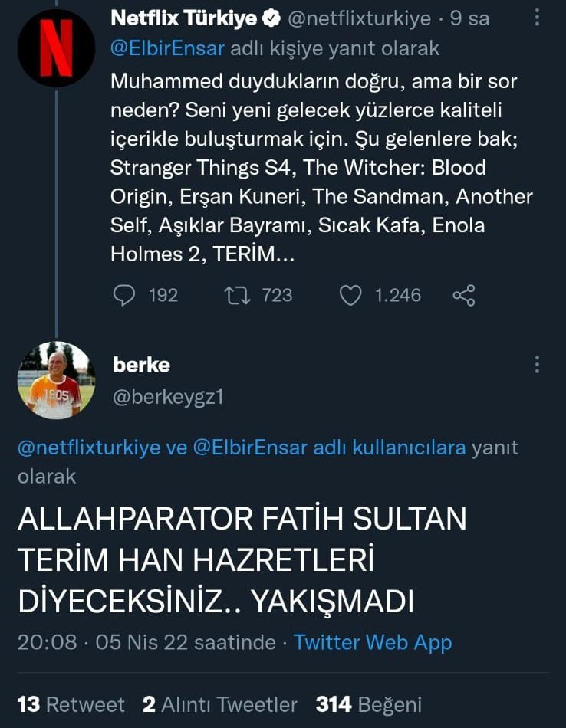Click @ElbirEnsar in berke's reply line
This screenshot has height=728, width=566.
[252, 448]
